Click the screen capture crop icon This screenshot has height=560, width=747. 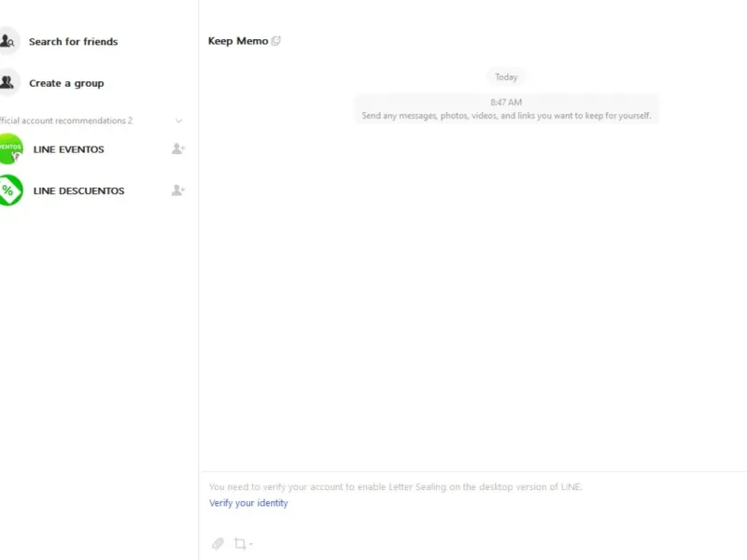[x=240, y=543]
